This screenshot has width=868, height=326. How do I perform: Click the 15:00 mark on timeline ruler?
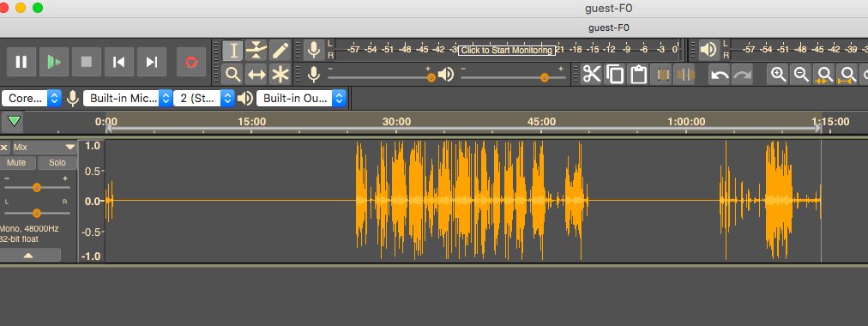pyautogui.click(x=251, y=122)
